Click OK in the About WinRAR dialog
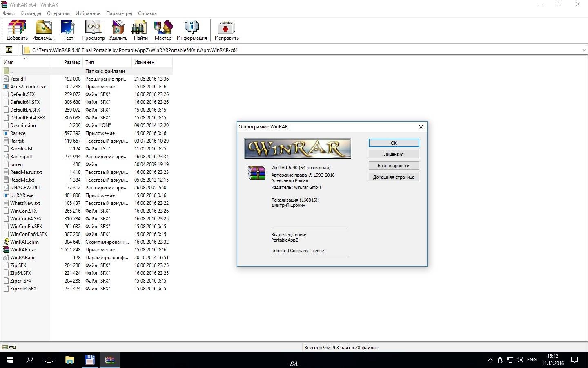This screenshot has height=368, width=588. [394, 143]
